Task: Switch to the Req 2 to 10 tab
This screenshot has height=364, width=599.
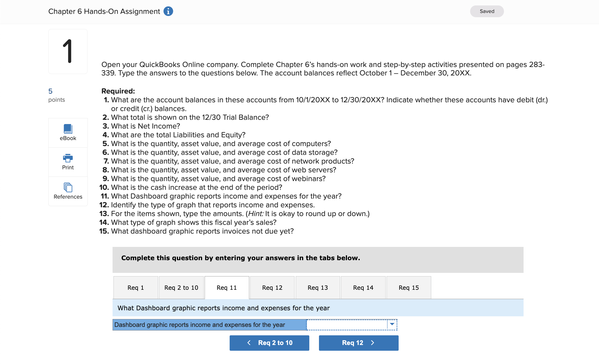Action: pyautogui.click(x=181, y=288)
